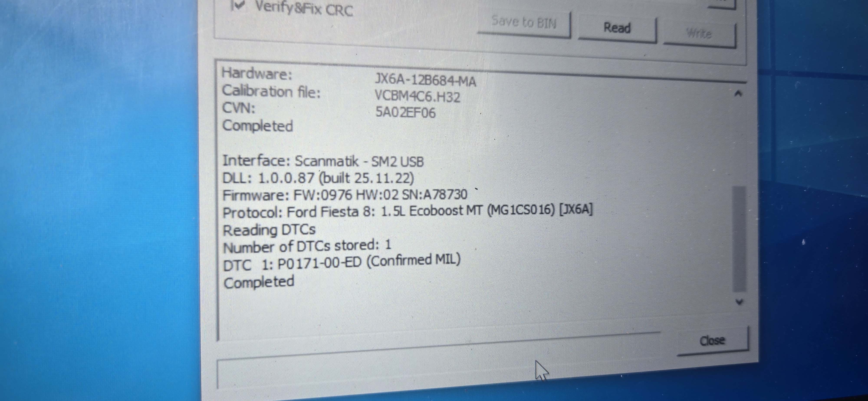Click the Number of DTCs stored line
This screenshot has width=868, height=401.
tap(307, 246)
